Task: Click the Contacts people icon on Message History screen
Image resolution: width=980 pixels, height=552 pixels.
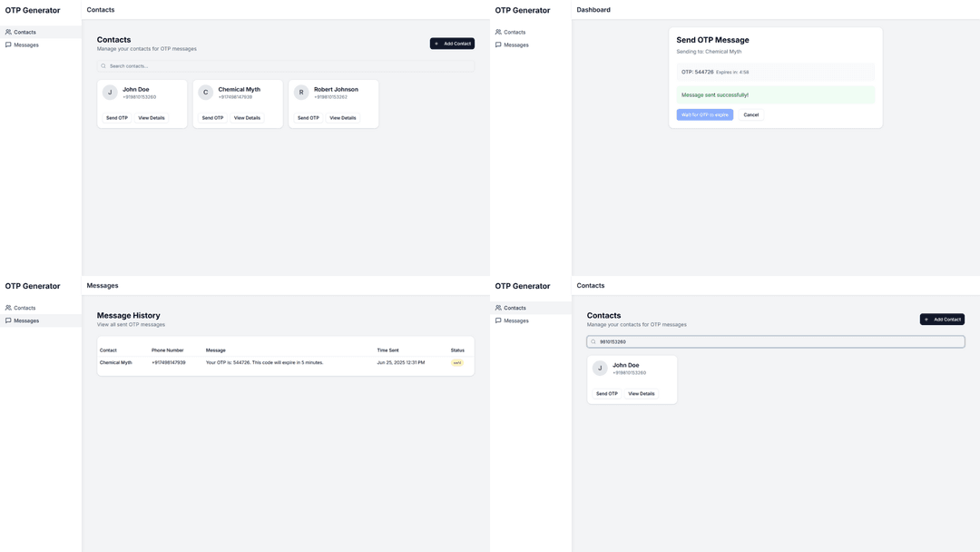Action: pos(8,308)
